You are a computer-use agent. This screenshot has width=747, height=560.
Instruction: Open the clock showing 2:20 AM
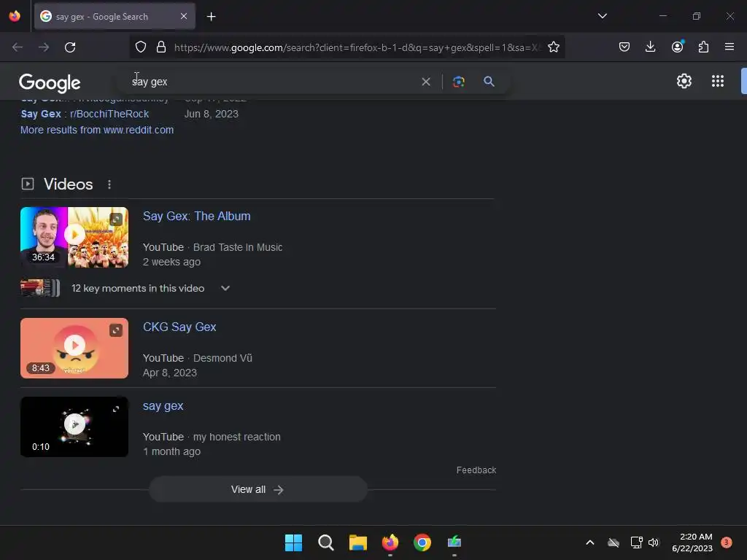point(692,542)
